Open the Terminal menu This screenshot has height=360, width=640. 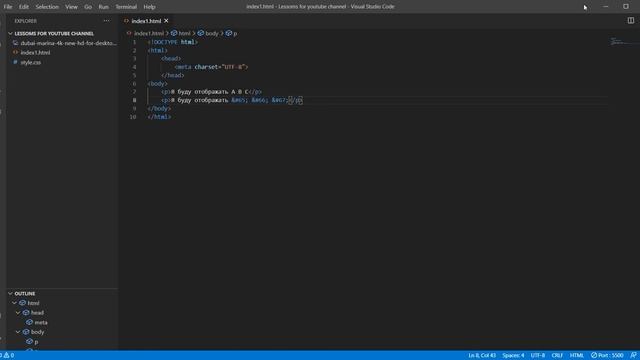tap(126, 7)
